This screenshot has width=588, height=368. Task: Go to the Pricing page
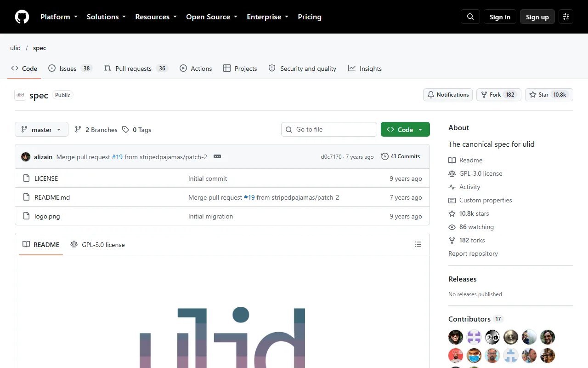(310, 17)
